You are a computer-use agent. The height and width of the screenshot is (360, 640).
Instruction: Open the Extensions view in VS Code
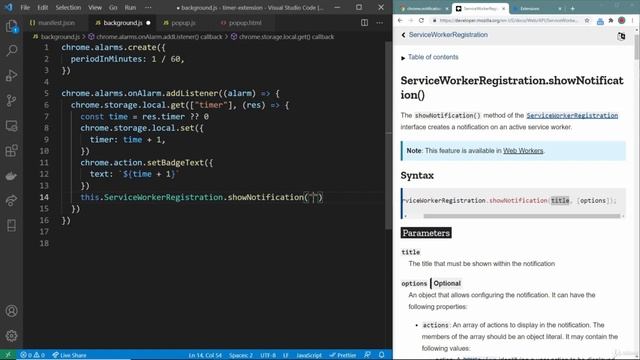coord(11,151)
